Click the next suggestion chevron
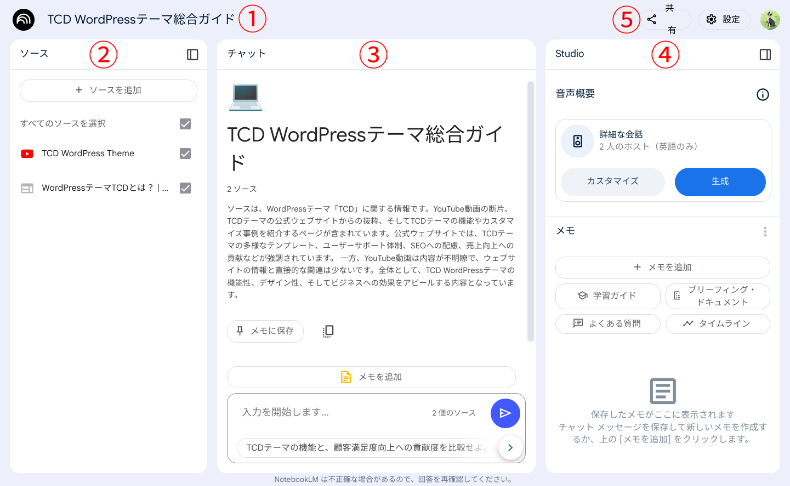The width and height of the screenshot is (790, 486). 510,447
